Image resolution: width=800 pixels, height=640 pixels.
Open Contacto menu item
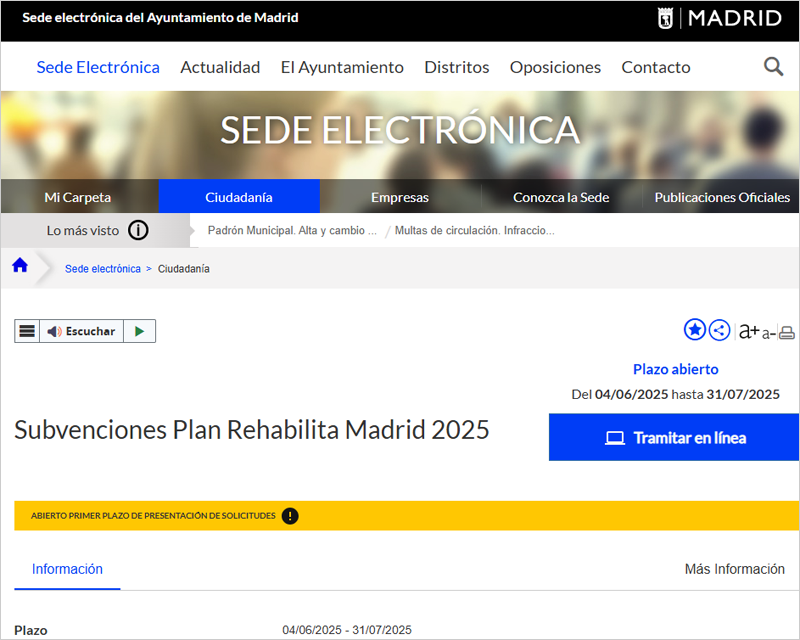click(x=656, y=67)
